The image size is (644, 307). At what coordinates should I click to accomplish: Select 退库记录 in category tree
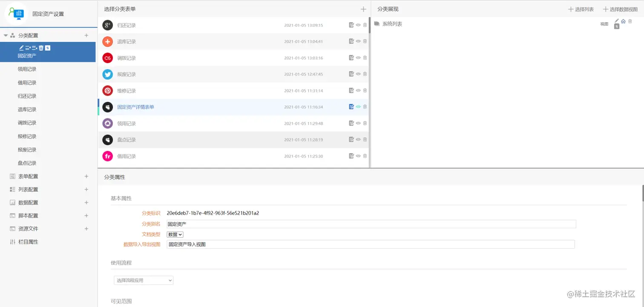[27, 109]
